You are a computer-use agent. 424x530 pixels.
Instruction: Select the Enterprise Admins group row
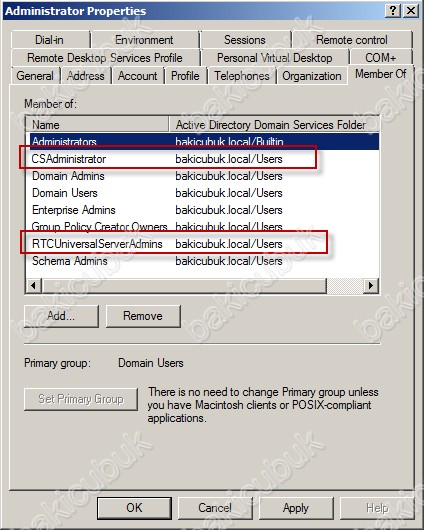[202, 210]
